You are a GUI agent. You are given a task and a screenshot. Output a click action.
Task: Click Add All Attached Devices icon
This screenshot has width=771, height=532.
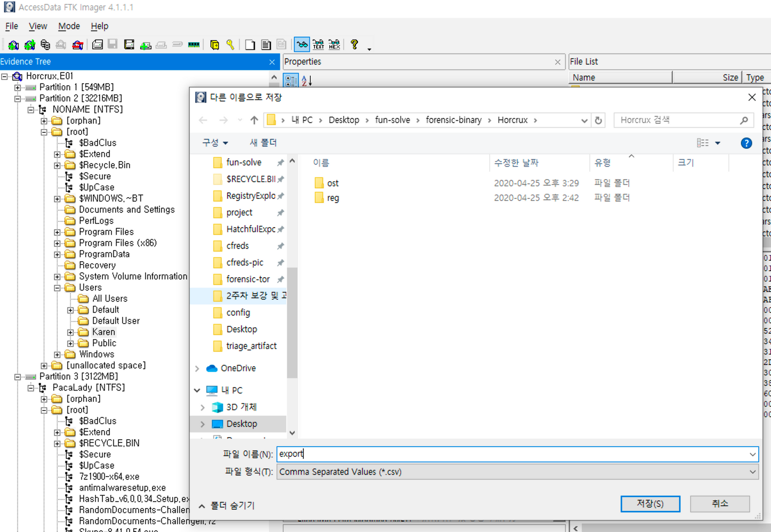pyautogui.click(x=30, y=45)
